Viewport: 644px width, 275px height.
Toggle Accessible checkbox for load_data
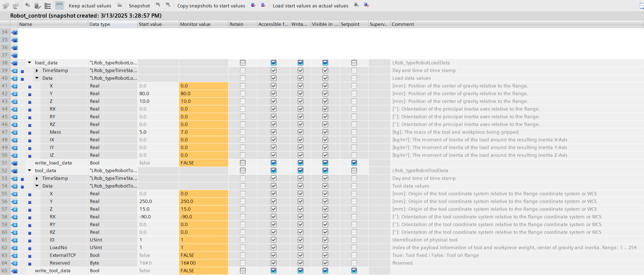click(x=274, y=63)
